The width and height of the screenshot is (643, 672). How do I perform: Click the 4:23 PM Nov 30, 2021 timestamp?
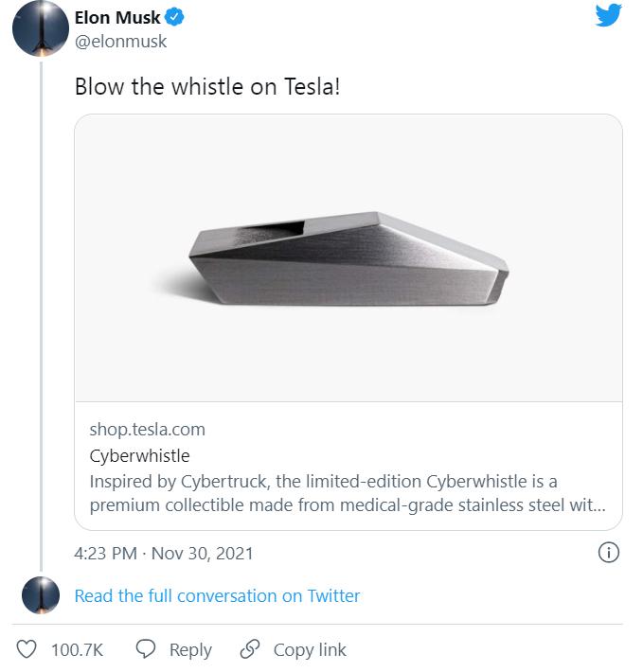click(163, 553)
